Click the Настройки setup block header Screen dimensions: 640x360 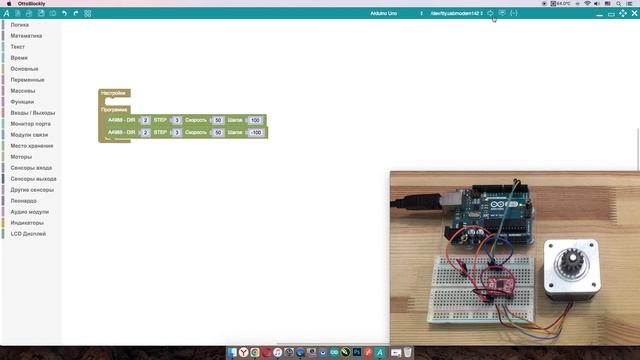click(x=113, y=93)
